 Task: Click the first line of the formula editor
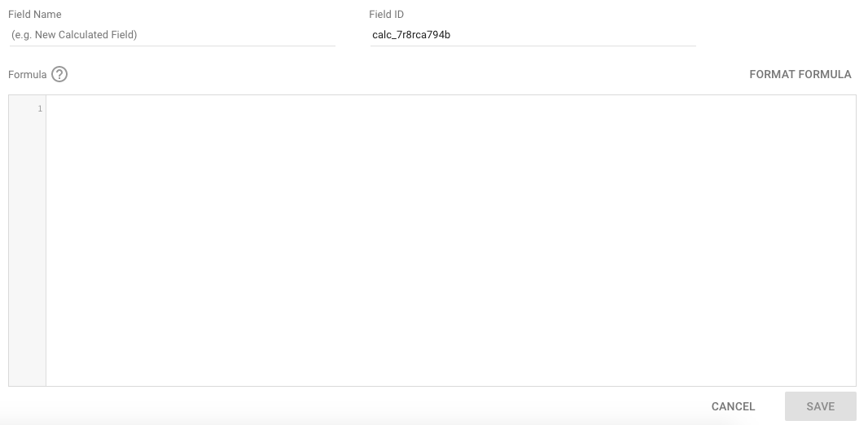450,108
